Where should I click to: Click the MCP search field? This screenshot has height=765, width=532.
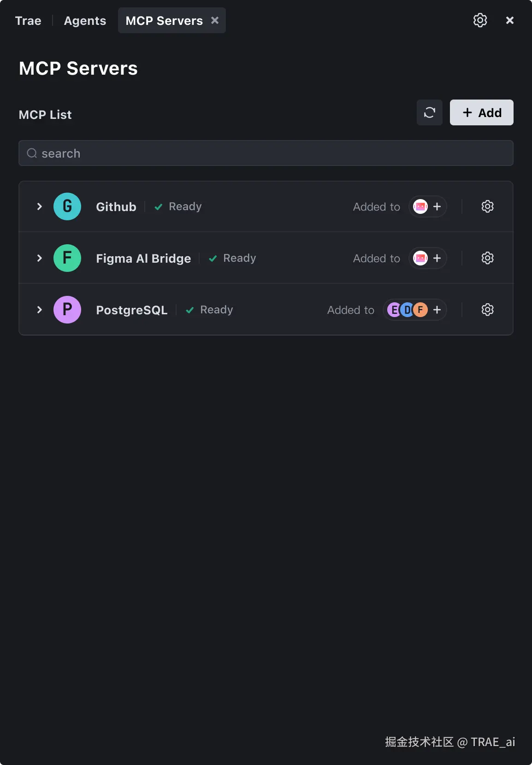[266, 153]
